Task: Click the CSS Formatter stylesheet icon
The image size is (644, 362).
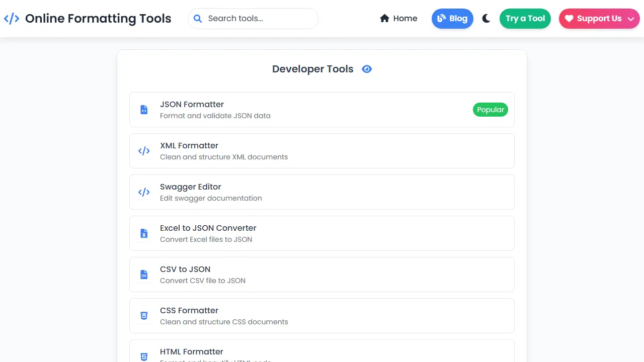Action: 144,315
